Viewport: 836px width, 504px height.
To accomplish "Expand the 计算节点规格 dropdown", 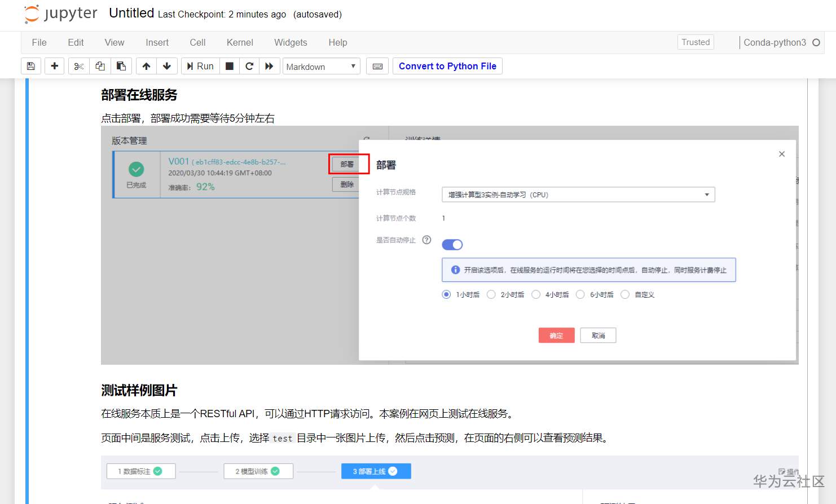I will click(x=578, y=194).
